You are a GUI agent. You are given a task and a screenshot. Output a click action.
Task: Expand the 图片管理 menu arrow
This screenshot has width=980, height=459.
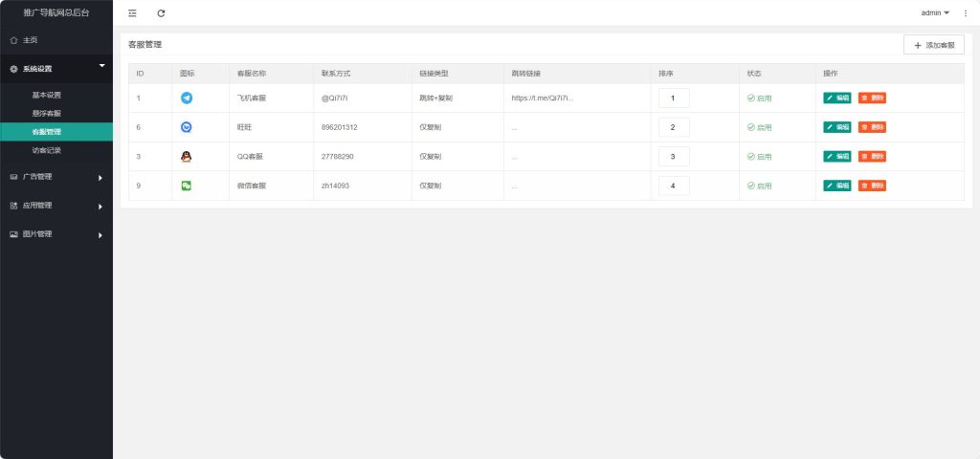coord(100,235)
